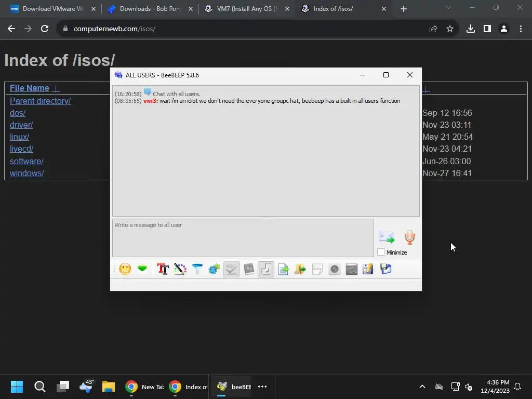Open Task View on taskbar
Screen dimensions: 532x399
coord(63,387)
